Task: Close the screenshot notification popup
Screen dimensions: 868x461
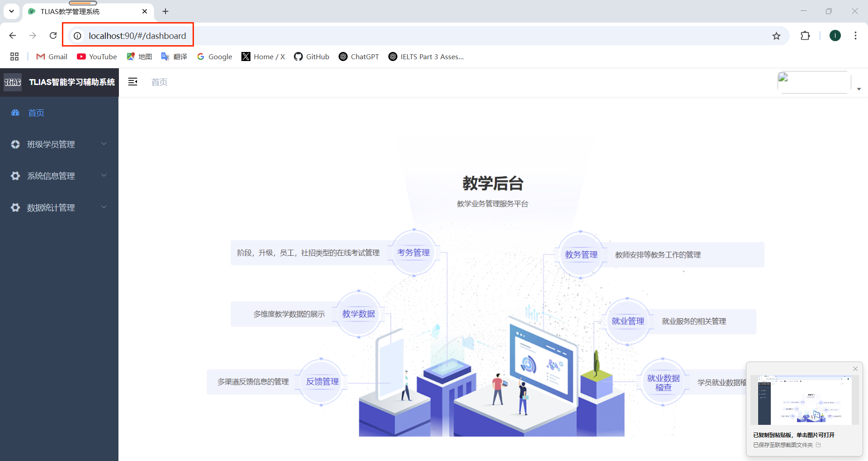Action: [855, 369]
